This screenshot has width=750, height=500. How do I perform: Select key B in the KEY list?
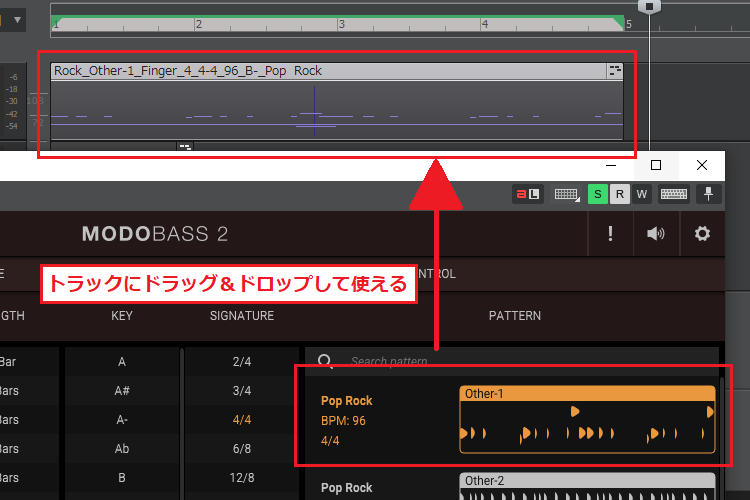[122, 478]
